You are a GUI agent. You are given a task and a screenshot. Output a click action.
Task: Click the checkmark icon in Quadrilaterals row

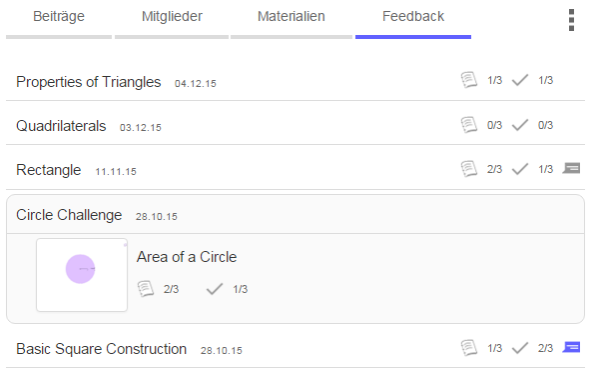coord(520,125)
